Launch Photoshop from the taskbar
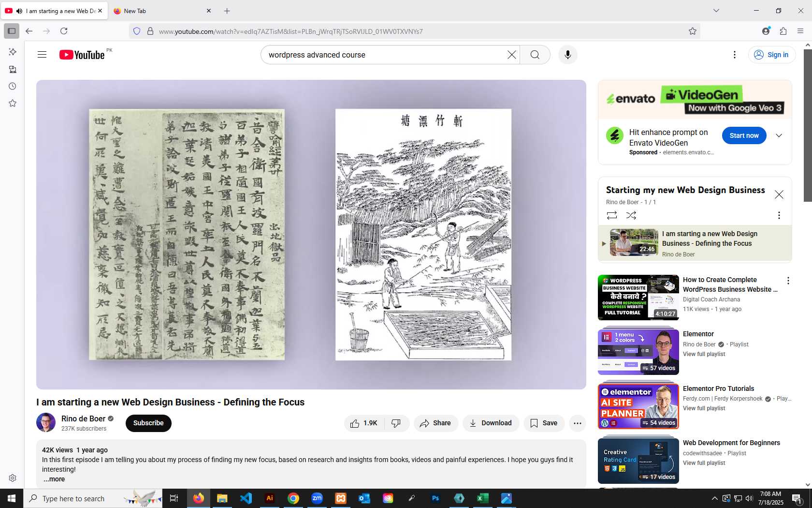812x508 pixels. coord(435,498)
